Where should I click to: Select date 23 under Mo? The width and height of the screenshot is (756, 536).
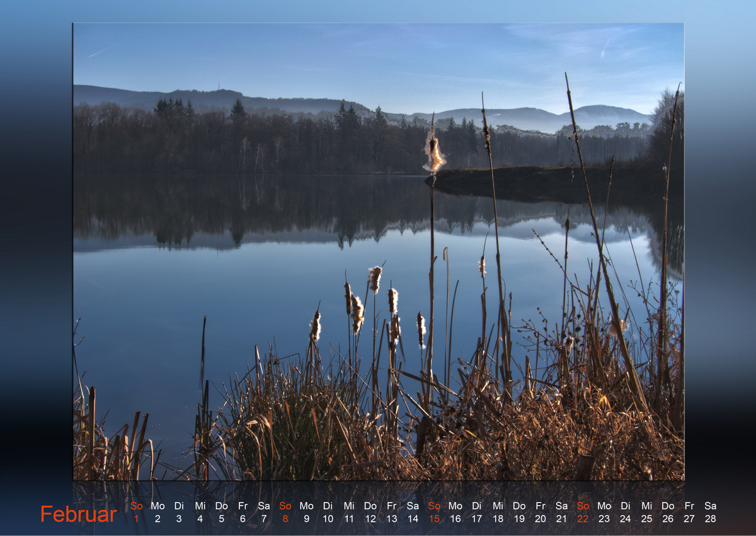[604, 519]
